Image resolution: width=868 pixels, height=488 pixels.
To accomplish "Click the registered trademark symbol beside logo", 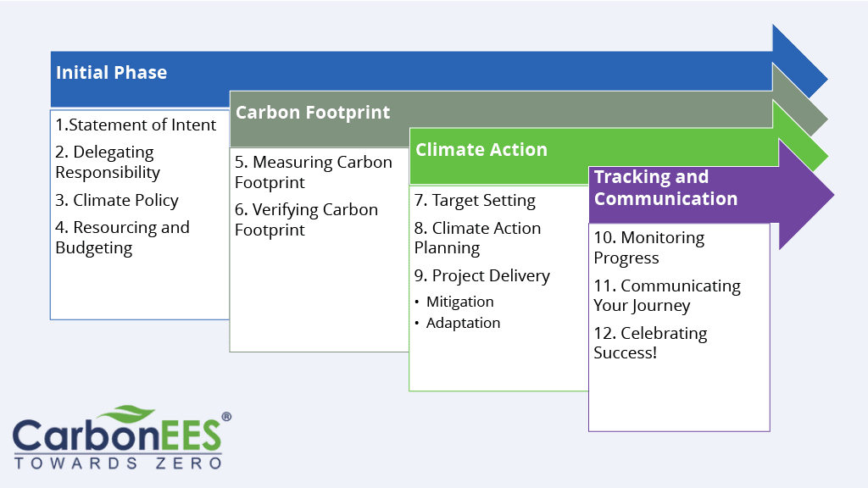I will pyautogui.click(x=226, y=417).
